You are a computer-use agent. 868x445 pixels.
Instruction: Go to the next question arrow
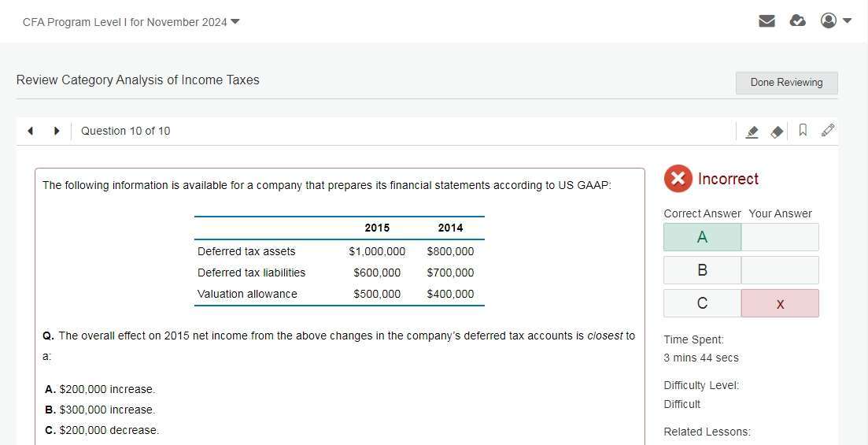tap(57, 131)
